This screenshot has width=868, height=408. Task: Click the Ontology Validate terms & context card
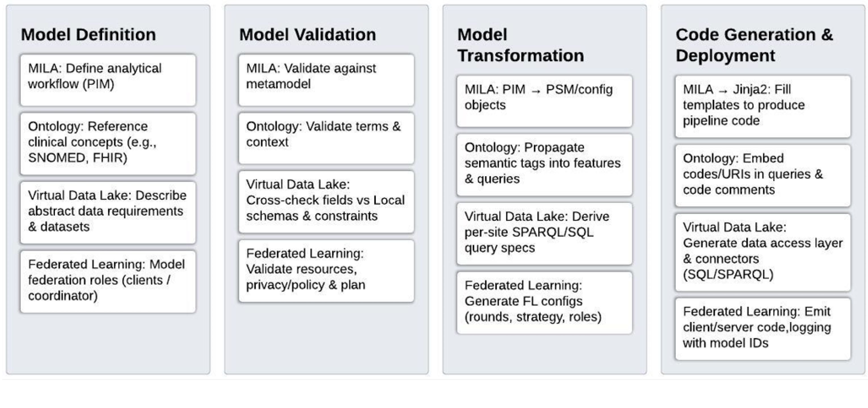coord(326,138)
